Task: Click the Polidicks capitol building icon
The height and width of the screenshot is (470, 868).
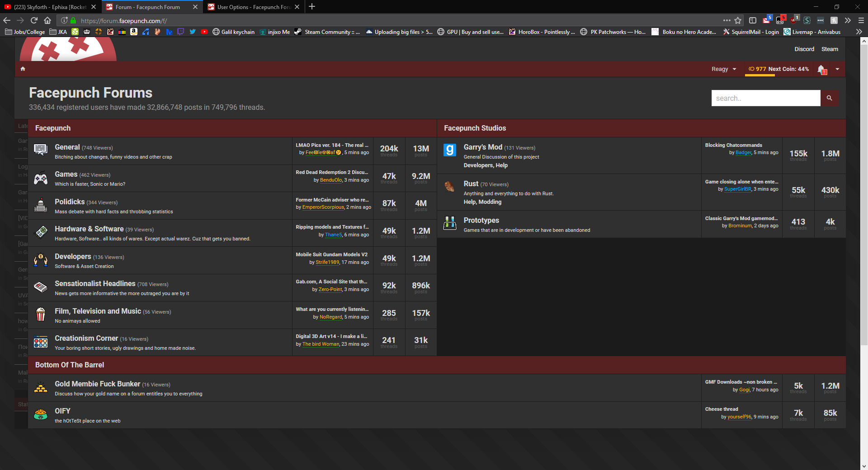Action: tap(41, 205)
